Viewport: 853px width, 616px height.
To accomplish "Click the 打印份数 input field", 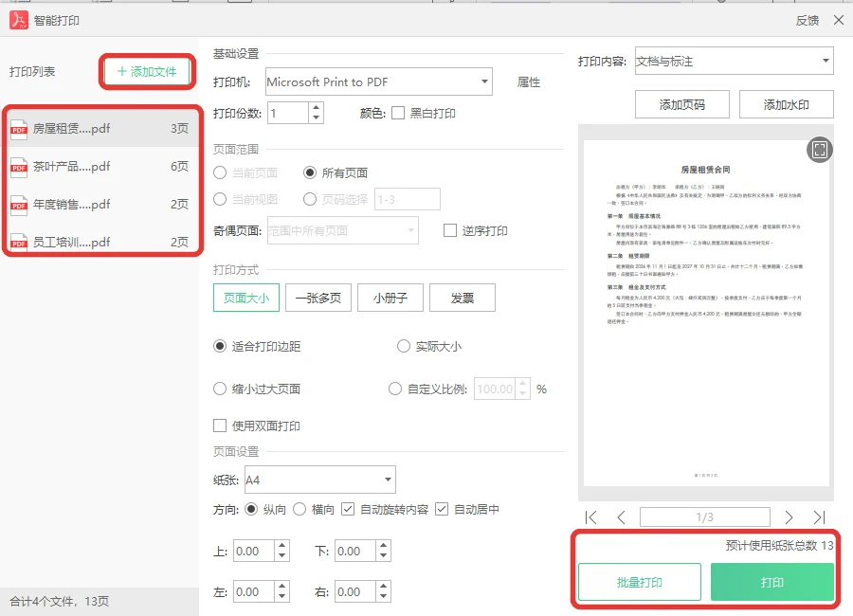I will (288, 113).
